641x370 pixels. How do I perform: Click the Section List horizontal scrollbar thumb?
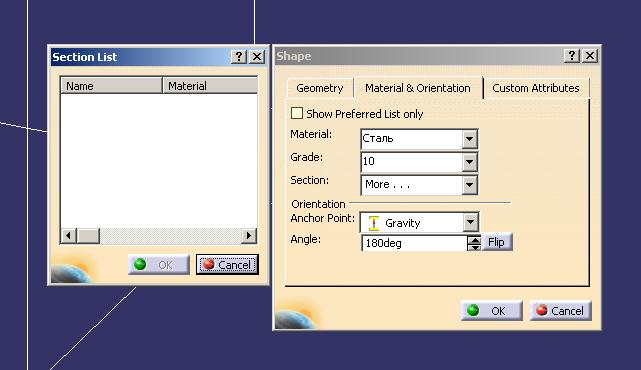point(89,235)
